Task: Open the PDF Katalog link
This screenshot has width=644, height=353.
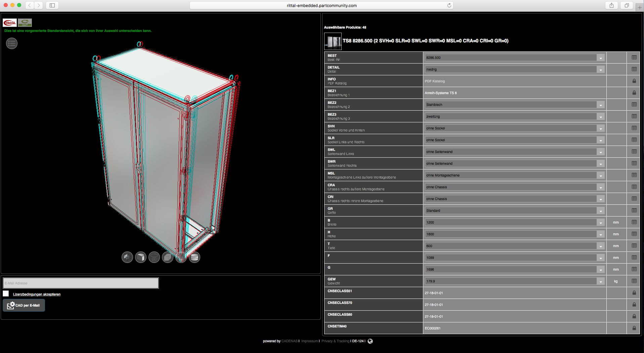Action: 435,81
